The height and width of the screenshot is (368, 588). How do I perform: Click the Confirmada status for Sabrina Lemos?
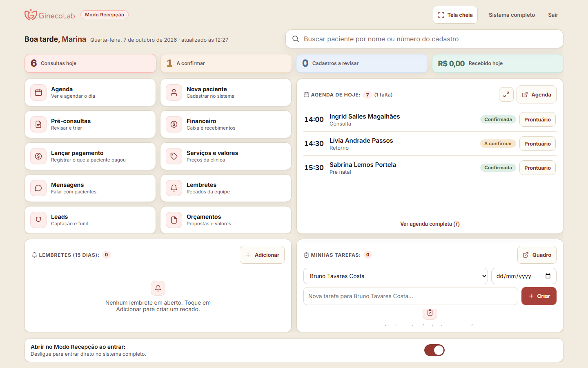coord(498,168)
